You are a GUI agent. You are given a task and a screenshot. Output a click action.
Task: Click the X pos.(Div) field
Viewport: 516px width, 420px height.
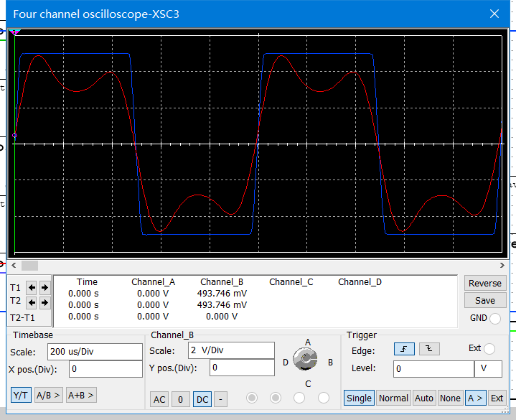click(x=105, y=369)
